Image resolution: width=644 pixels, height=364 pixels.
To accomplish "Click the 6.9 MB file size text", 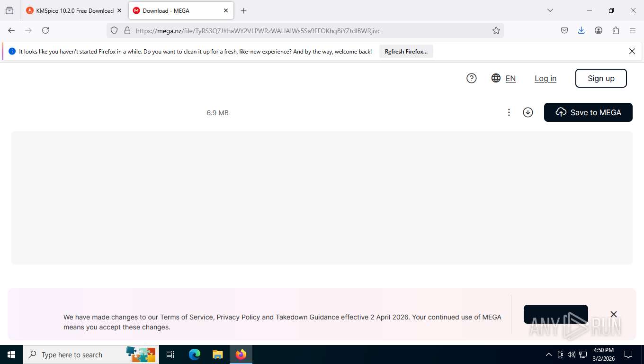I will [x=218, y=113].
